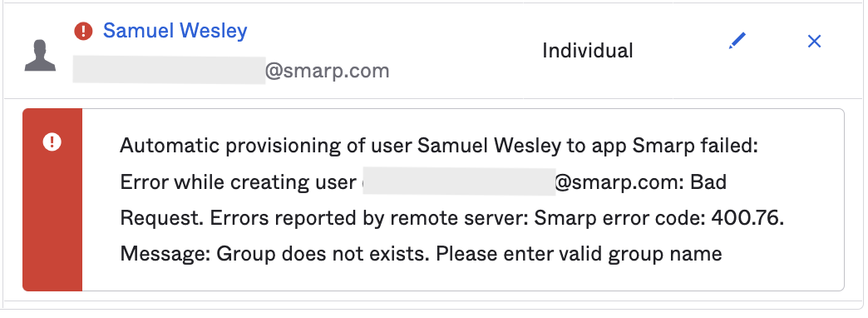Image resolution: width=868 pixels, height=318 pixels.
Task: Click the Smarp error code 400.76 text
Action: tap(658, 218)
